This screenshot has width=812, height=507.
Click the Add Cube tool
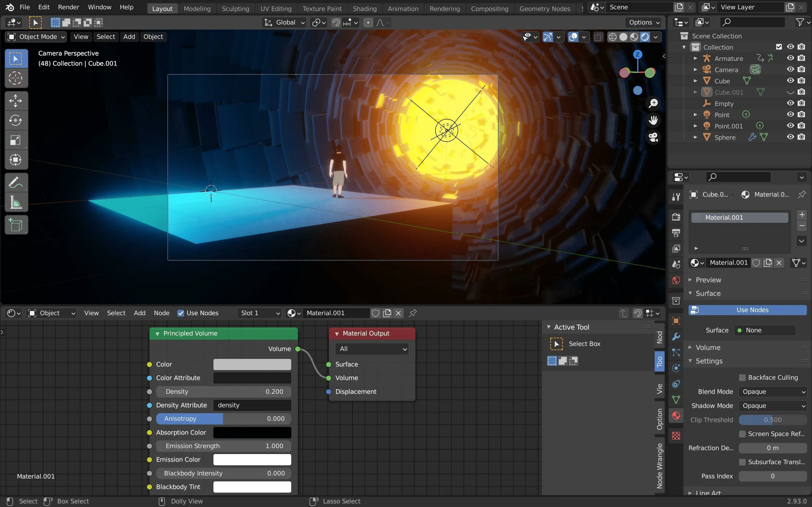[x=16, y=225]
